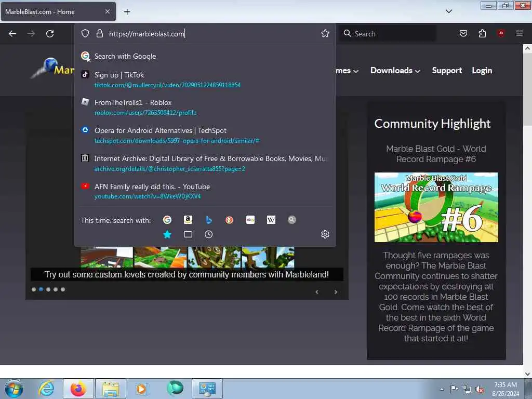Open the Windows Start orb
Viewport: 532px width, 399px height.
click(14, 389)
